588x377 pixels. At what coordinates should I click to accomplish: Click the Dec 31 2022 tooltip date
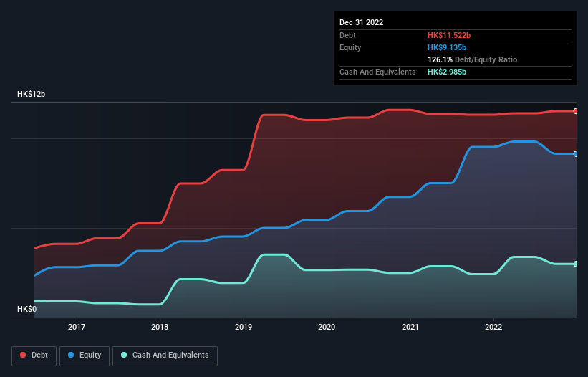click(x=362, y=22)
